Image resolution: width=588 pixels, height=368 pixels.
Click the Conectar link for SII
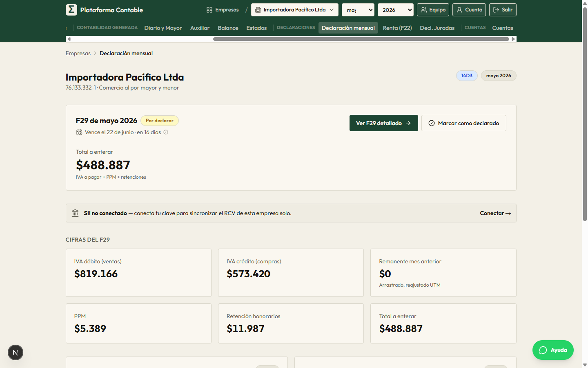pyautogui.click(x=495, y=213)
